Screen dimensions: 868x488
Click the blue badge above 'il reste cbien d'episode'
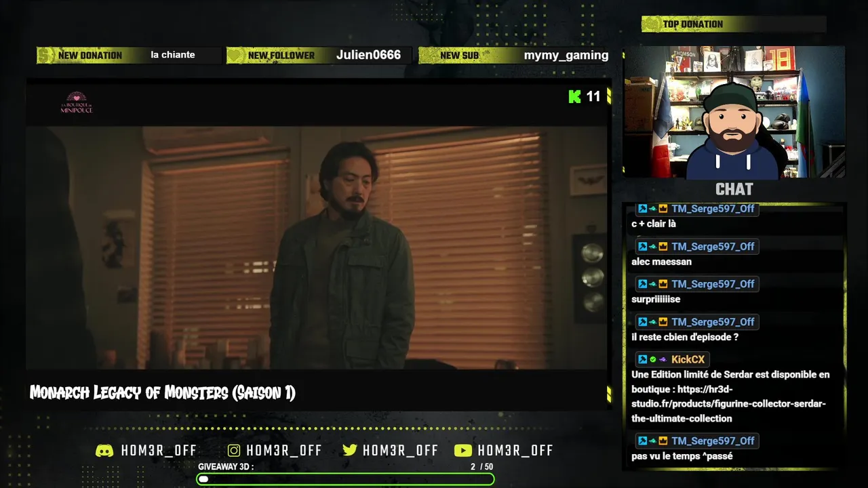click(642, 322)
